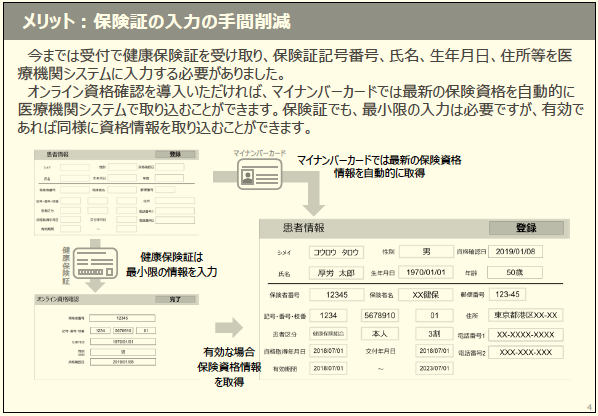
Task: Click the 住所 field with 東京都港区XX-XX
Action: coord(526,315)
